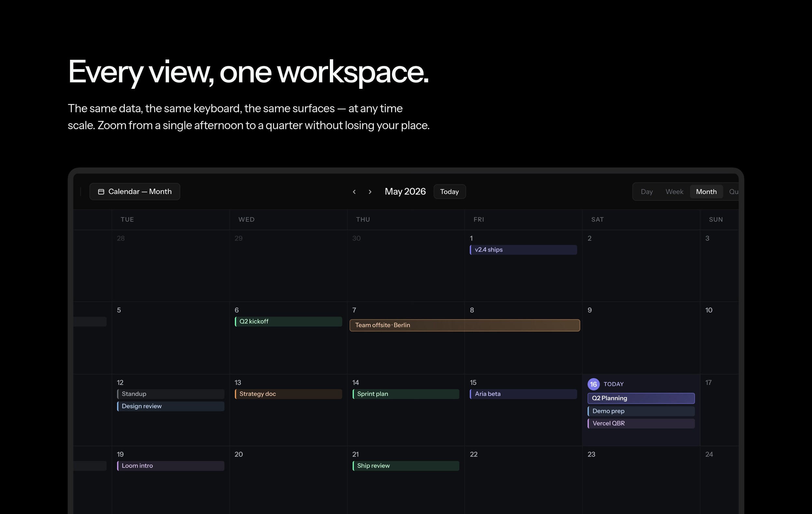Click the TODAY label beside day 16
Screen dimensions: 812x514
613,384
